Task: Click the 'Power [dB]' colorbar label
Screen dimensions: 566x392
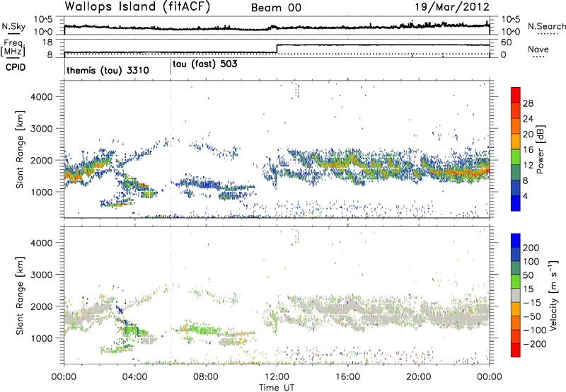Action: [540, 149]
